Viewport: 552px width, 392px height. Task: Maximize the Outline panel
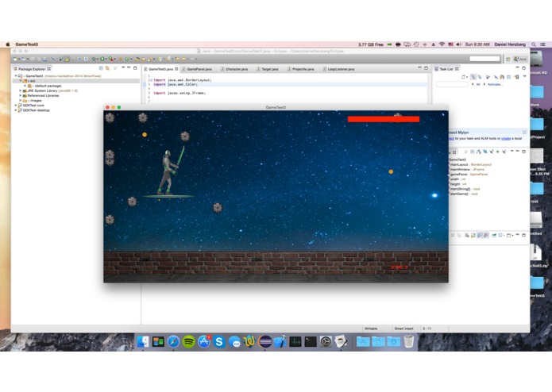coord(524,152)
